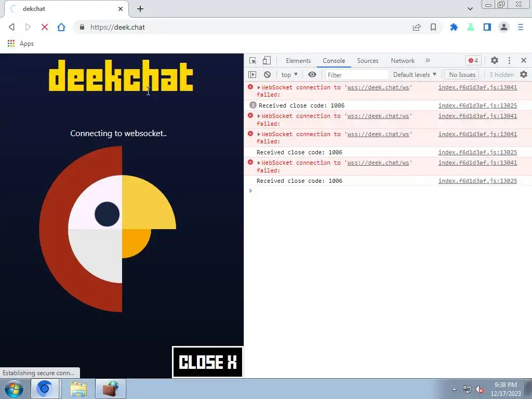532x399 pixels.
Task: Open the Default levels dropdown
Action: point(415,74)
